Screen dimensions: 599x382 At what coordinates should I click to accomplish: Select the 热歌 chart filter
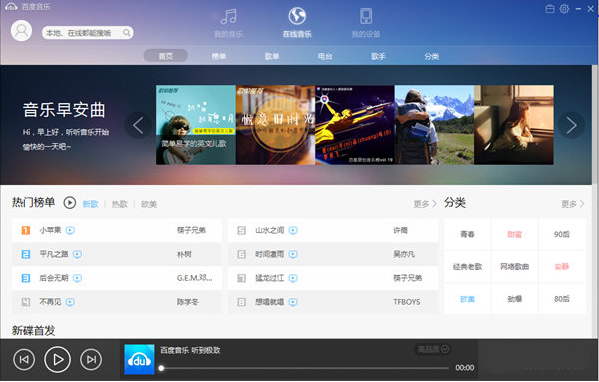pyautogui.click(x=120, y=204)
